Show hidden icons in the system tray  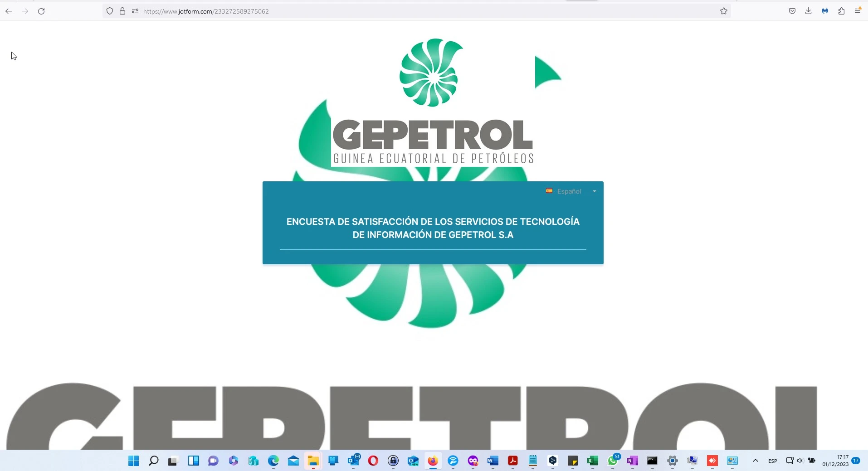coord(756,461)
